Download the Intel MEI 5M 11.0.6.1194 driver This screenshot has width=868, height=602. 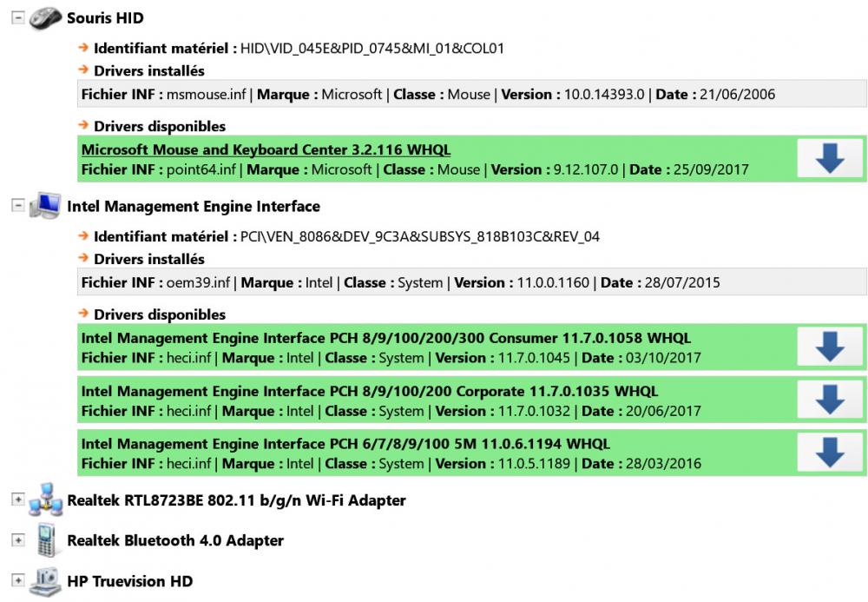point(830,453)
